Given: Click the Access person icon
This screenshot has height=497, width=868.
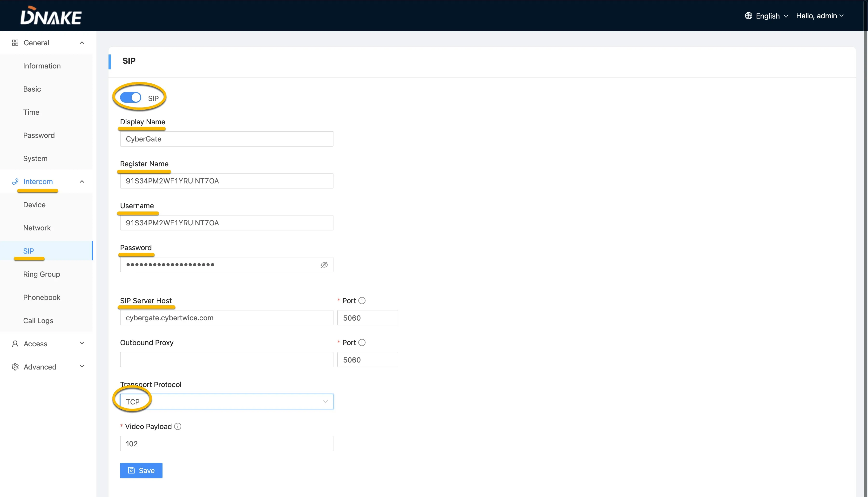Looking at the screenshot, I should click(15, 344).
